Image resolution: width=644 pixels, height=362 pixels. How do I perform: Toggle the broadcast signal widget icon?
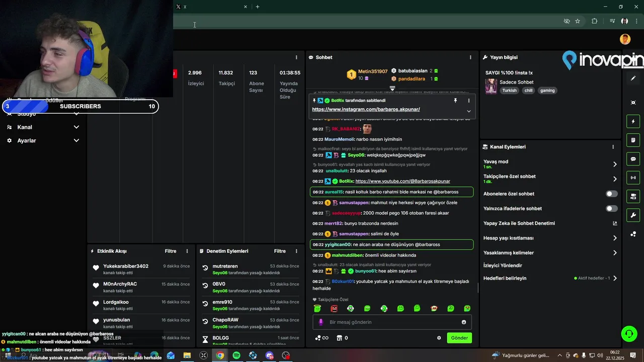click(633, 177)
